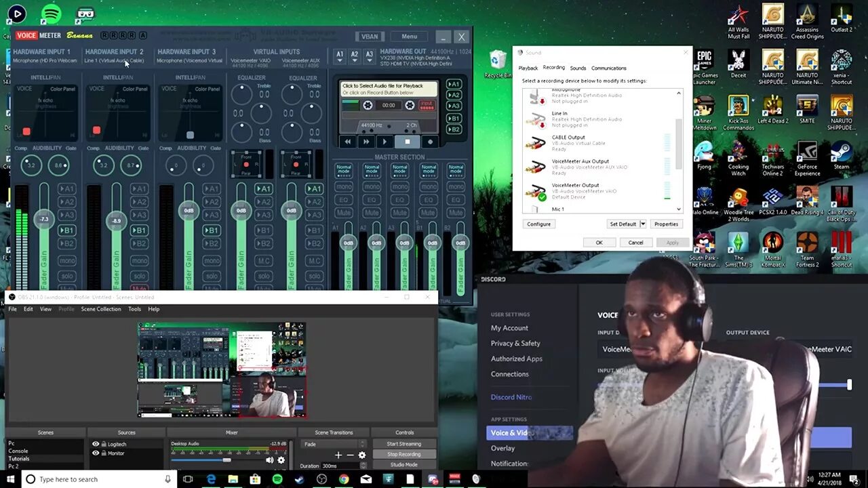Open Chrome from the taskbar
Viewport: 868px width, 488px height.
pos(344,479)
